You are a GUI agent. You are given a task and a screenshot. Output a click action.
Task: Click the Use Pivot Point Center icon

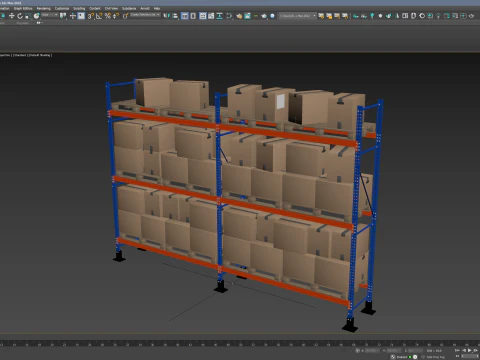coord(63,16)
